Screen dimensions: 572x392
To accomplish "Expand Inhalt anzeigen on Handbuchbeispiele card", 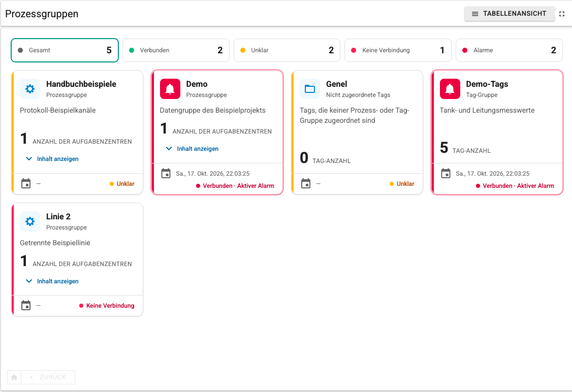I will tap(52, 159).
